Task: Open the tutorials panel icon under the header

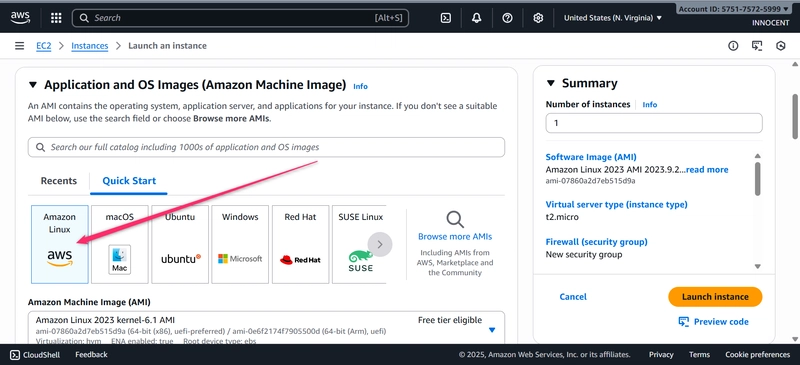Action: (x=757, y=46)
